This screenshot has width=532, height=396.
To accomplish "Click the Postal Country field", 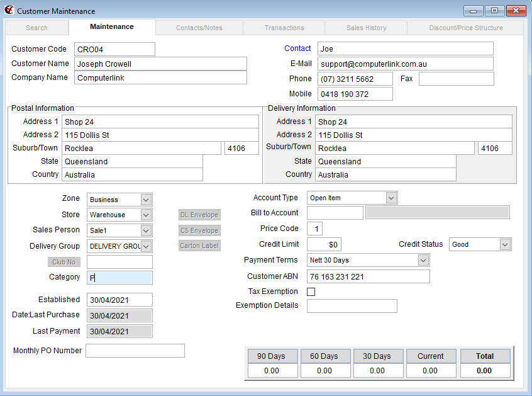I will 132,174.
